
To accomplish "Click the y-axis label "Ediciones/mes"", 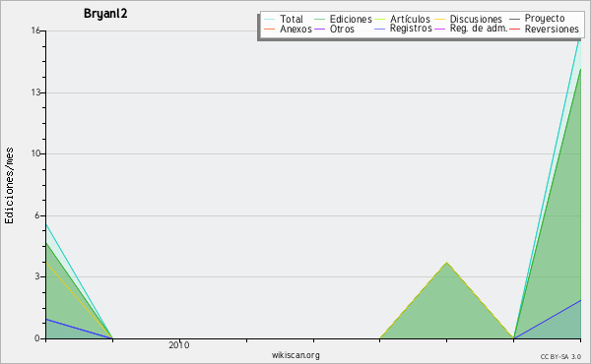I will (9, 186).
